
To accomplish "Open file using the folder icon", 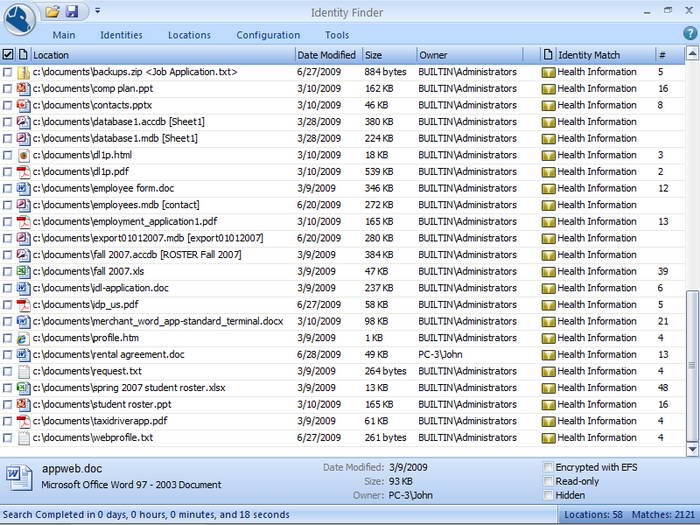I will tap(53, 12).
